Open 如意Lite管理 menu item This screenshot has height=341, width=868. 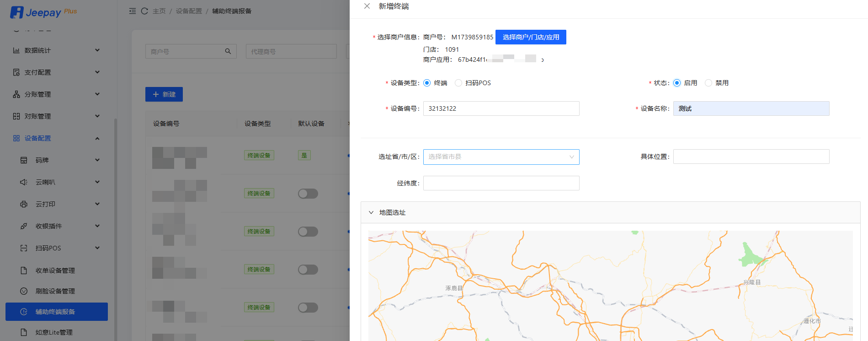54,332
